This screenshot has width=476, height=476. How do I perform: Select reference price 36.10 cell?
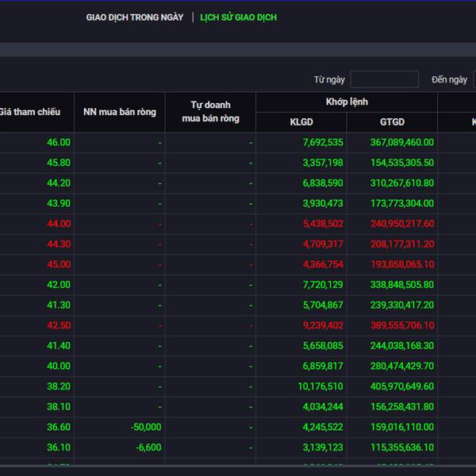pyautogui.click(x=59, y=447)
